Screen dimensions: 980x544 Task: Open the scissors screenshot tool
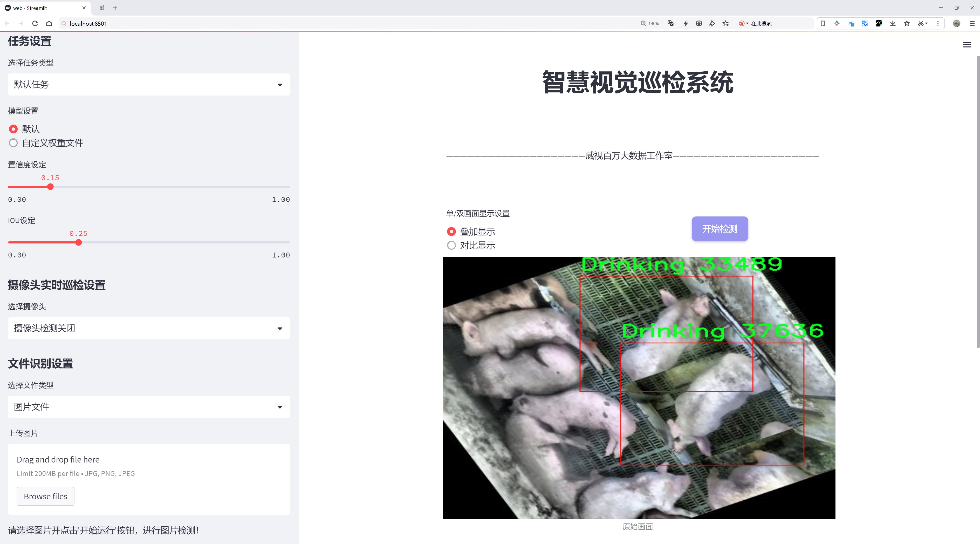pos(920,23)
